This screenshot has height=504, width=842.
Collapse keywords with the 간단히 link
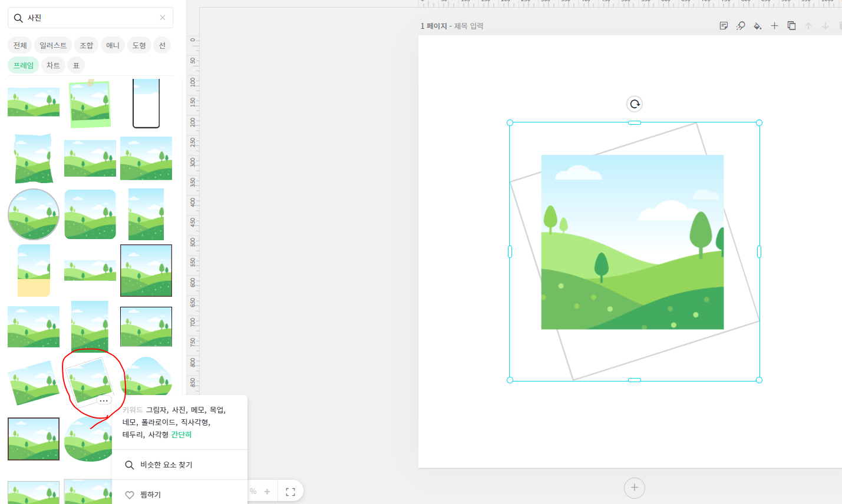[x=181, y=435]
